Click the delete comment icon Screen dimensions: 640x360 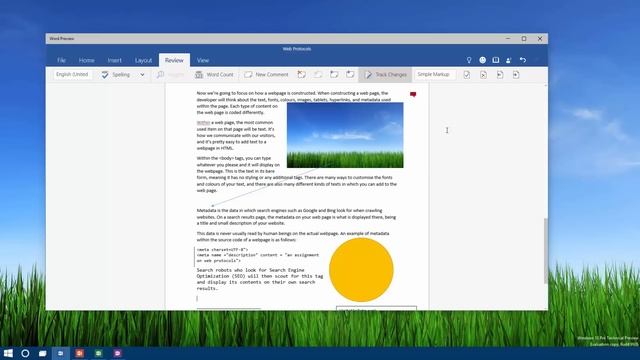[302, 75]
